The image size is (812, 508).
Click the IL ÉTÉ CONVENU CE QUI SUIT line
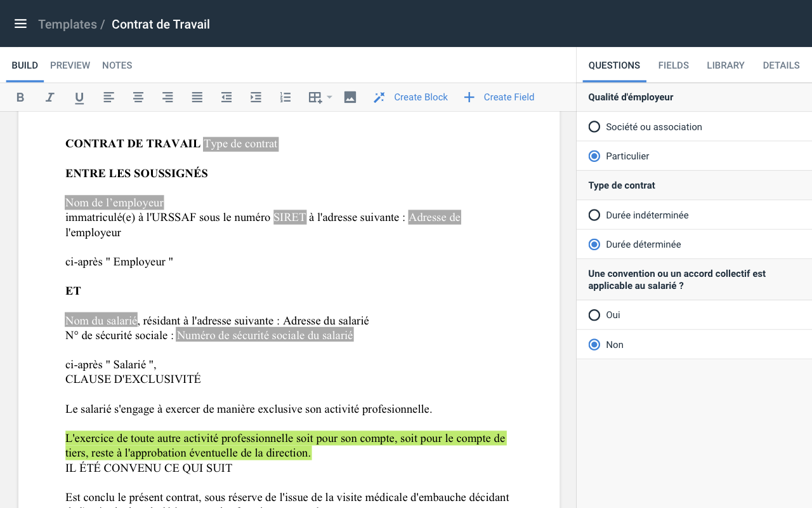pyautogui.click(x=149, y=468)
